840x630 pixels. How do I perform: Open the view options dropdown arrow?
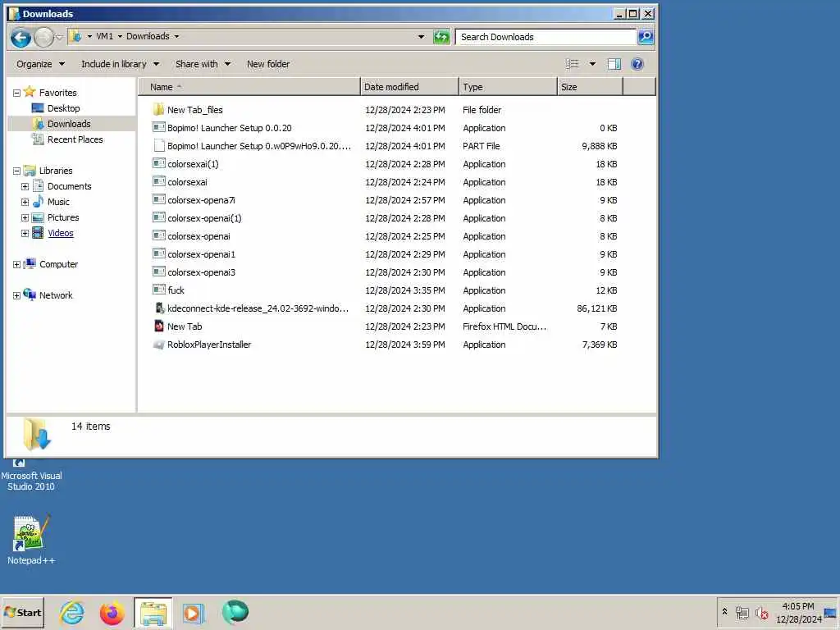click(x=592, y=64)
